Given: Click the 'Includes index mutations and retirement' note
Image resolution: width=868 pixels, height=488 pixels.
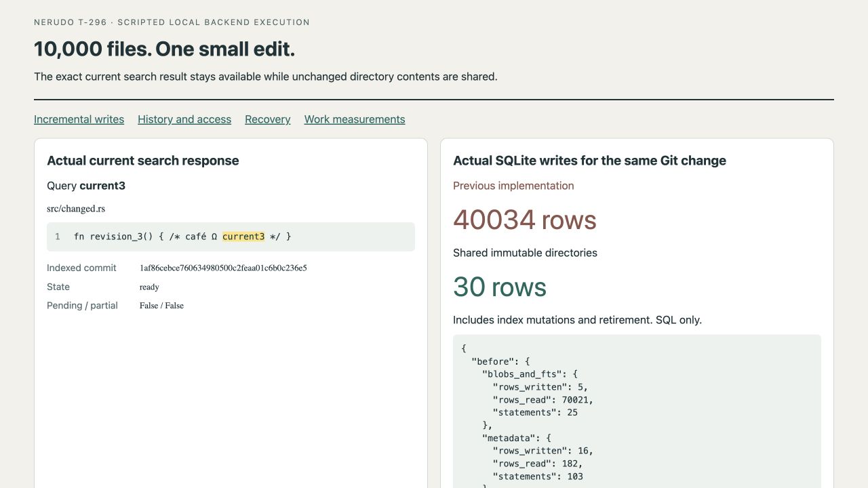Looking at the screenshot, I should pos(577,320).
